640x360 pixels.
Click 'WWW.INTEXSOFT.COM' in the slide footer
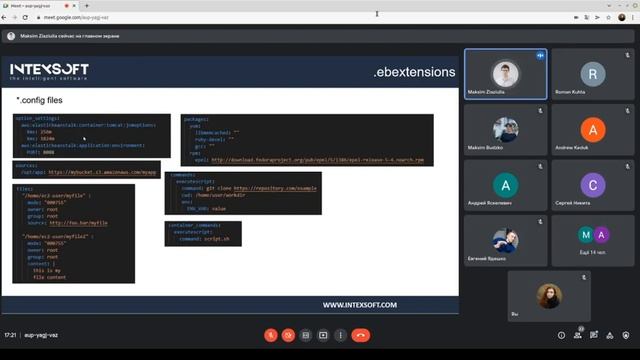[360, 305]
